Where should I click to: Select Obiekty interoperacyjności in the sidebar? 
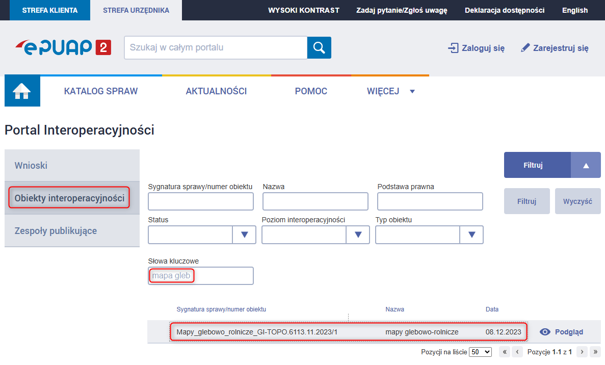pyautogui.click(x=72, y=198)
